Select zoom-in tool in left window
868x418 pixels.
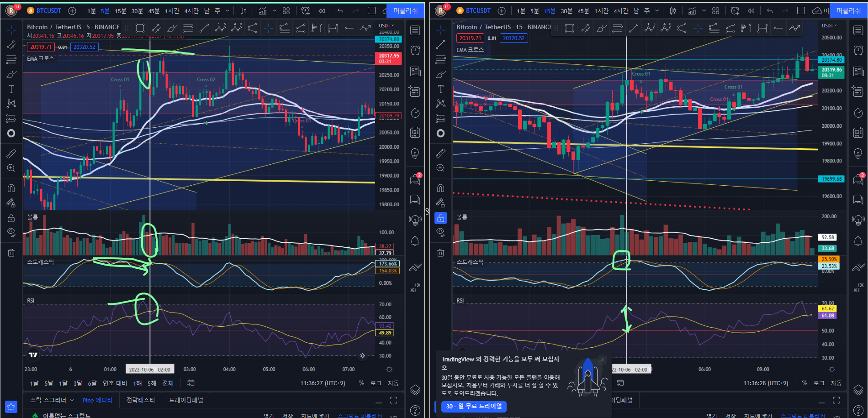coord(11,168)
